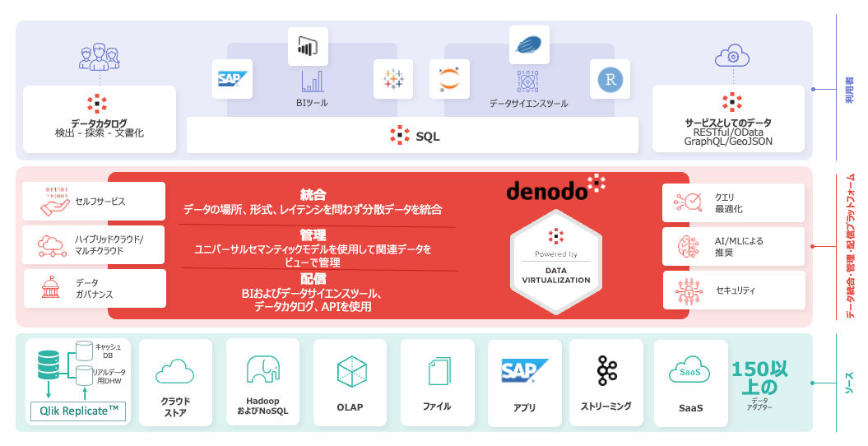Select the blue Zeppelin logo tile

[529, 44]
